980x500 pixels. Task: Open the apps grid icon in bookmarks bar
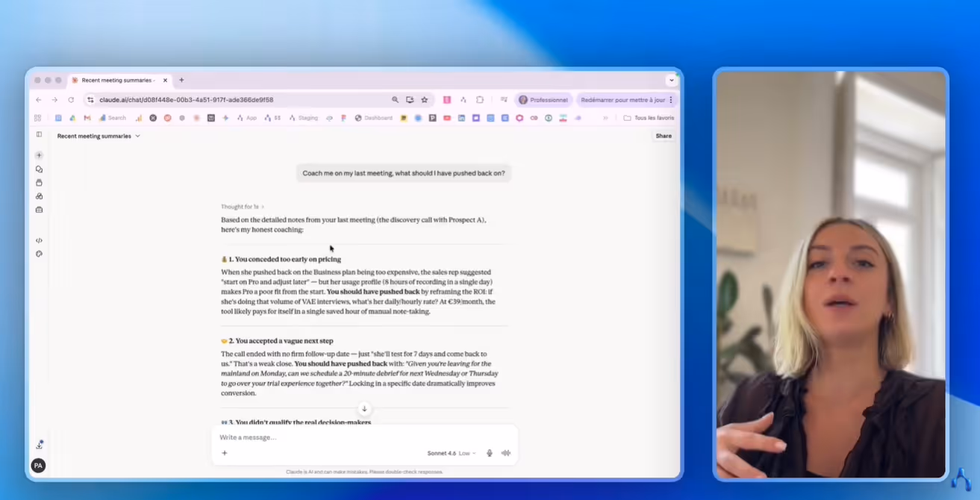(37, 118)
